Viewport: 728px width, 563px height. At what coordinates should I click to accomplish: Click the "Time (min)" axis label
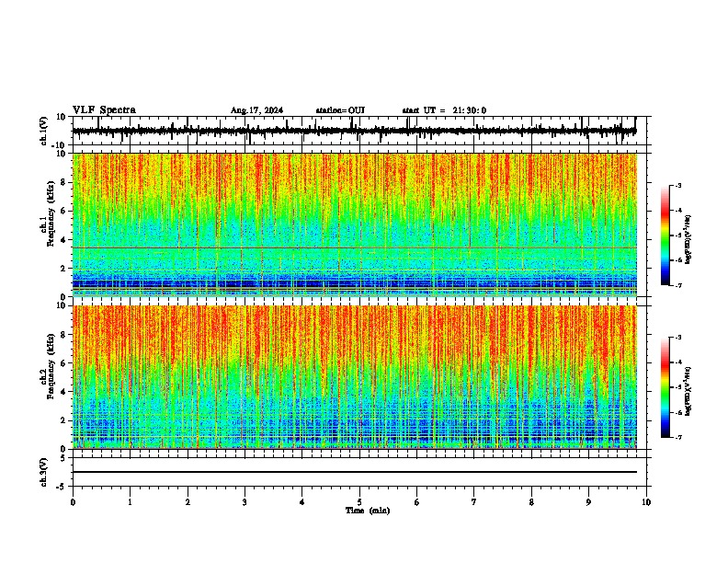(x=368, y=511)
